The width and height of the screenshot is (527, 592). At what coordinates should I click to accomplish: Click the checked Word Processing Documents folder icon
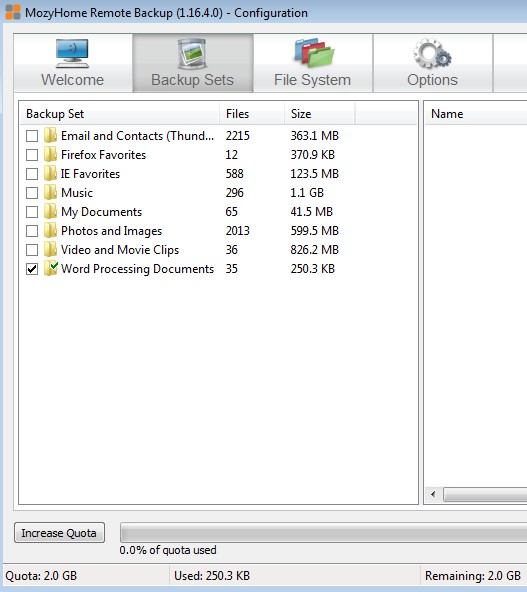point(50,268)
